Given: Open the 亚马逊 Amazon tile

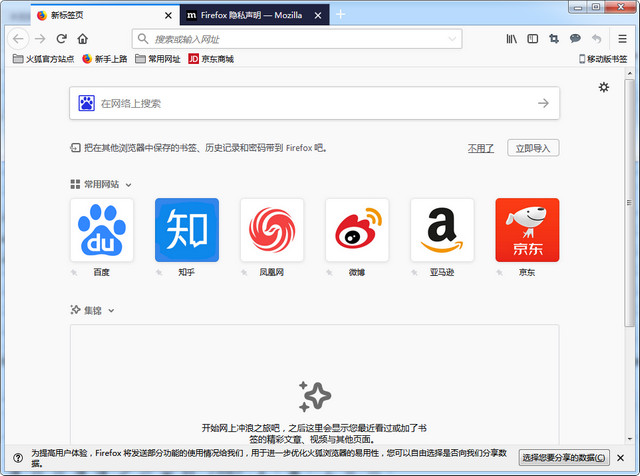Looking at the screenshot, I should coord(442,230).
